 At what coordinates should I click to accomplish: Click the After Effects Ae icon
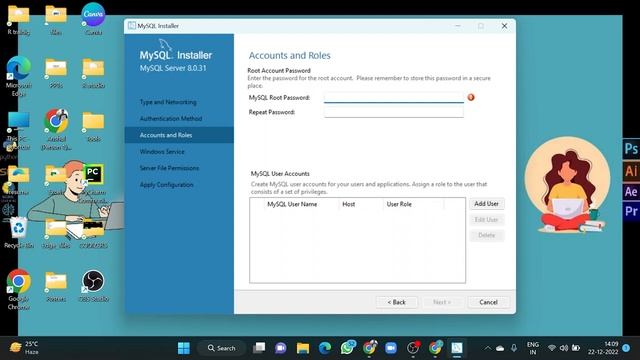click(631, 191)
